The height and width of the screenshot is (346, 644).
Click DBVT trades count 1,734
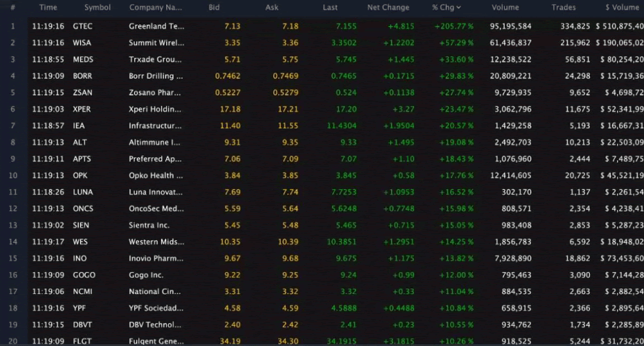(x=580, y=325)
